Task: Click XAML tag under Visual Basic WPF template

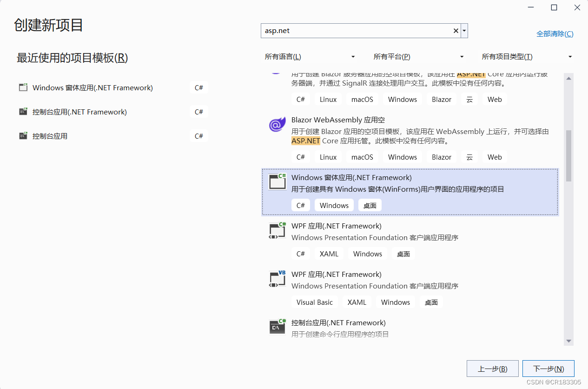Action: [x=357, y=302]
